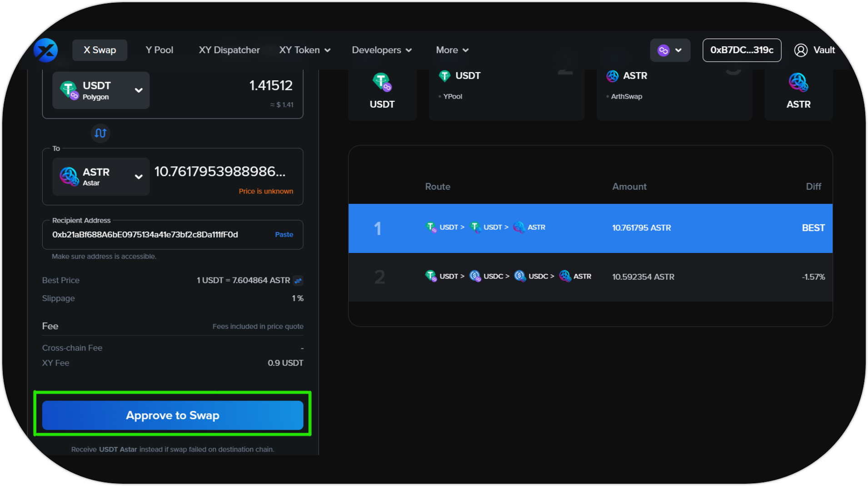Open the Developers menu
The height and width of the screenshot is (486, 868).
pyautogui.click(x=381, y=50)
